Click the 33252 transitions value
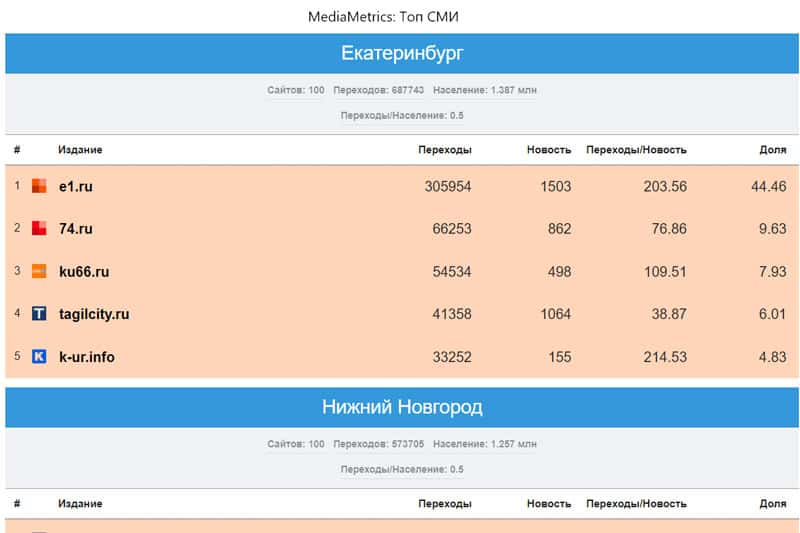Screen dimensions: 800x533 tap(452, 357)
